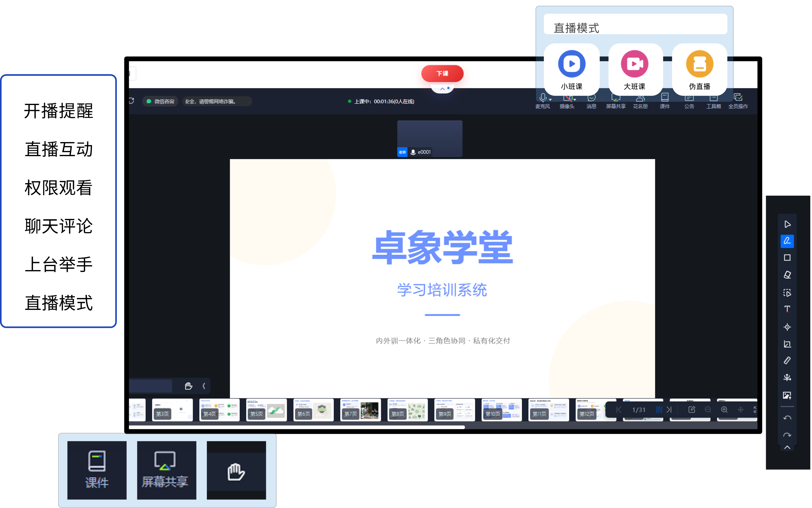Open slide thumbnail 第12页
Screen dimensions: 812x508
click(595, 410)
